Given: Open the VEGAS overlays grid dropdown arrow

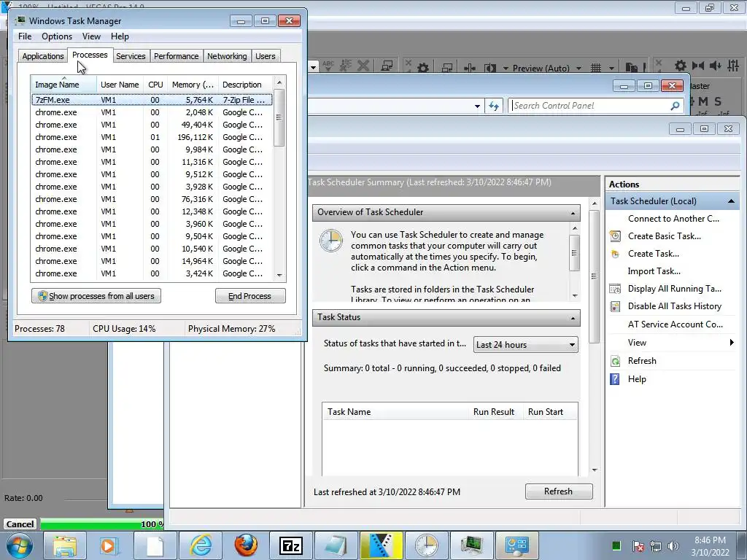Looking at the screenshot, I should pos(611,69).
